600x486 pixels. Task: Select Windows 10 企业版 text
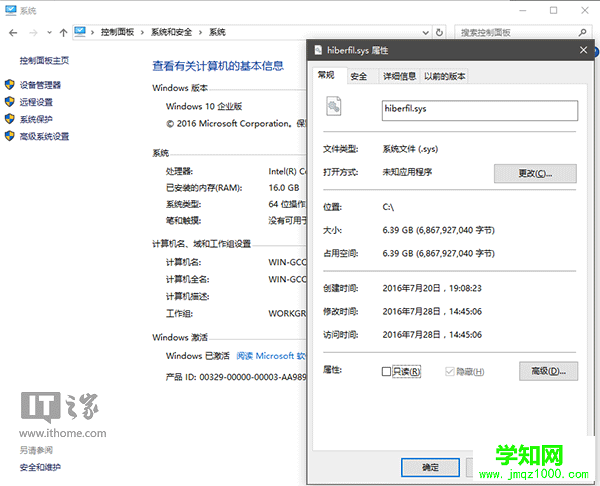coord(204,106)
